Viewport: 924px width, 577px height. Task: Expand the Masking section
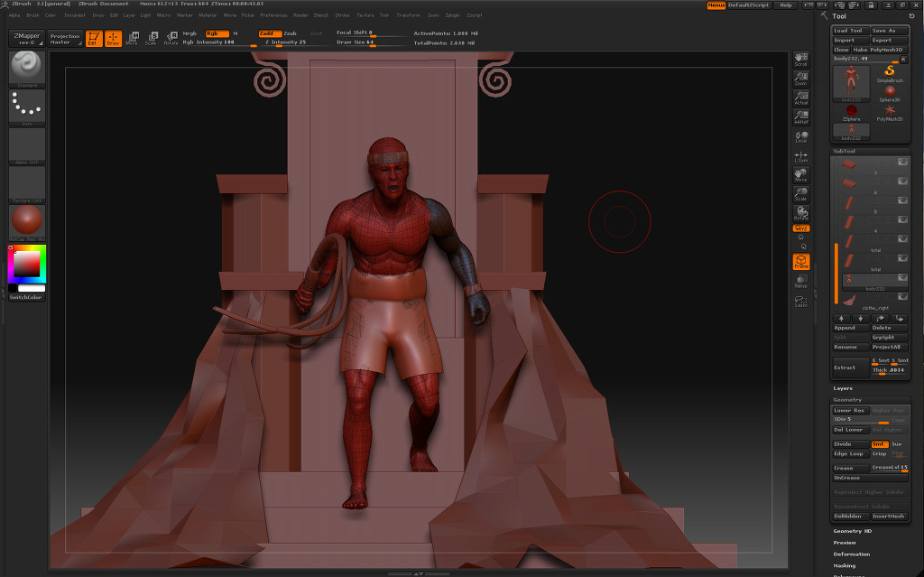tap(844, 566)
